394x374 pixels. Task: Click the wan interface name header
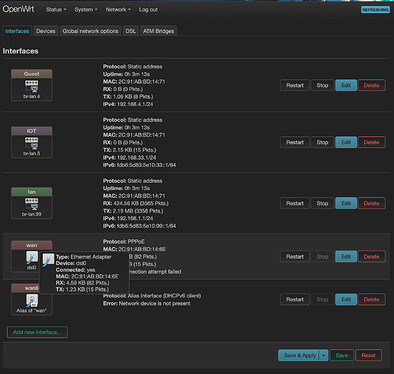pyautogui.click(x=32, y=245)
